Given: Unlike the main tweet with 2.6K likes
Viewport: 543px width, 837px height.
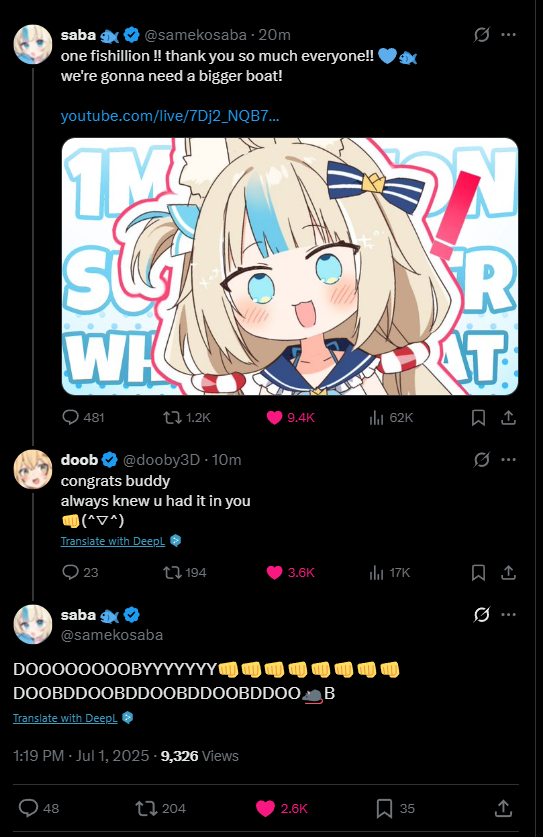Looking at the screenshot, I should coord(265,809).
